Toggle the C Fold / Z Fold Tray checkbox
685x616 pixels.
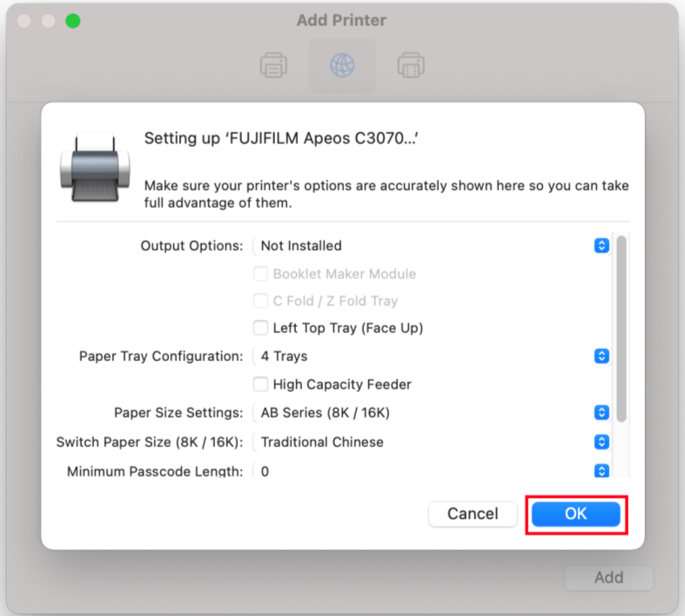click(260, 301)
